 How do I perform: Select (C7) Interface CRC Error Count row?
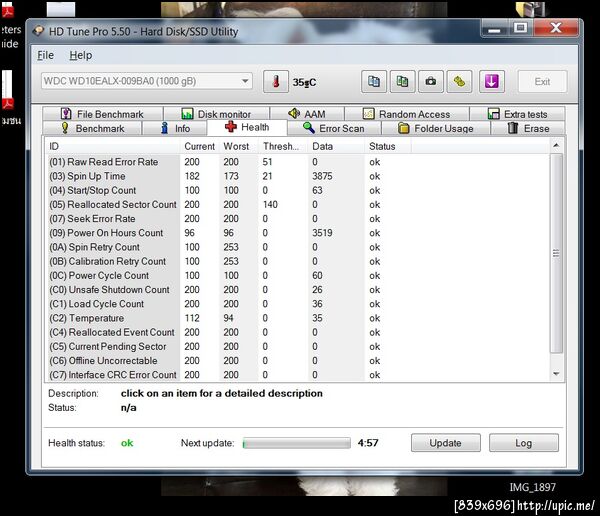298,375
